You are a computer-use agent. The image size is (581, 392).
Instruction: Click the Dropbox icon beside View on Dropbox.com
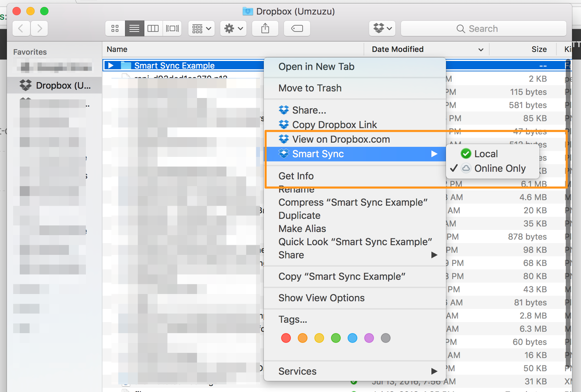284,139
